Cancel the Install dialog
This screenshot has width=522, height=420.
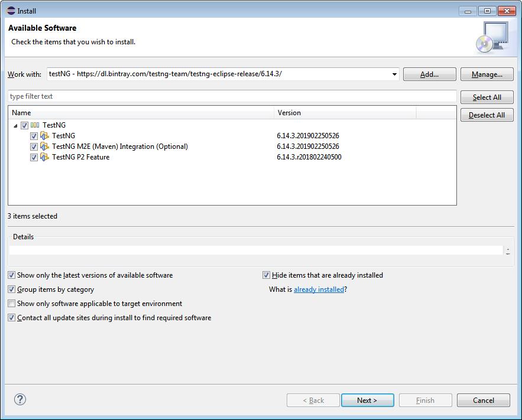pyautogui.click(x=484, y=400)
